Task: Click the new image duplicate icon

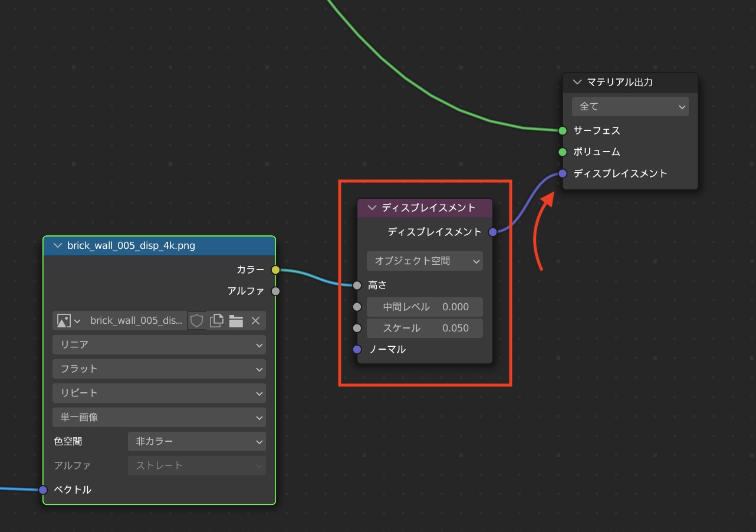Action: [x=216, y=321]
